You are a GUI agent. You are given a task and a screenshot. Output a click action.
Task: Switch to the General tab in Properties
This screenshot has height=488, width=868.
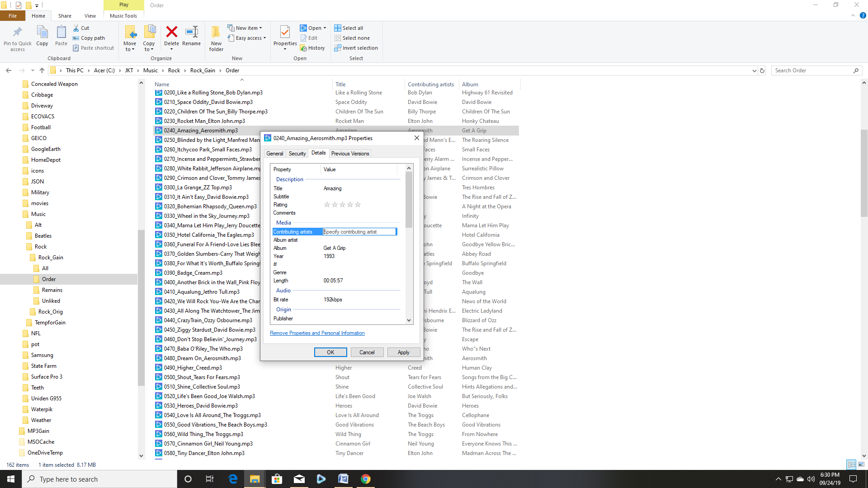[274, 154]
